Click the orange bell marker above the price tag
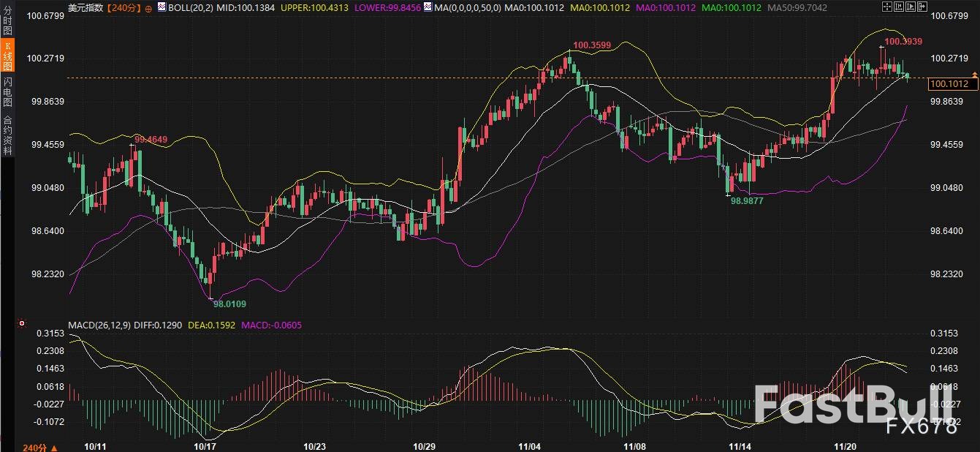The image size is (980, 452). pos(974,75)
